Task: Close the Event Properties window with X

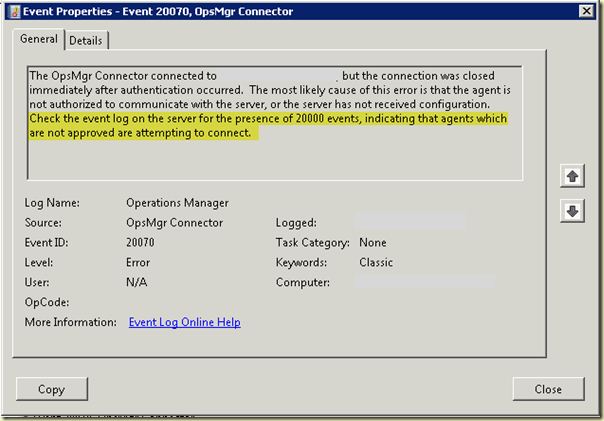Action: click(586, 11)
